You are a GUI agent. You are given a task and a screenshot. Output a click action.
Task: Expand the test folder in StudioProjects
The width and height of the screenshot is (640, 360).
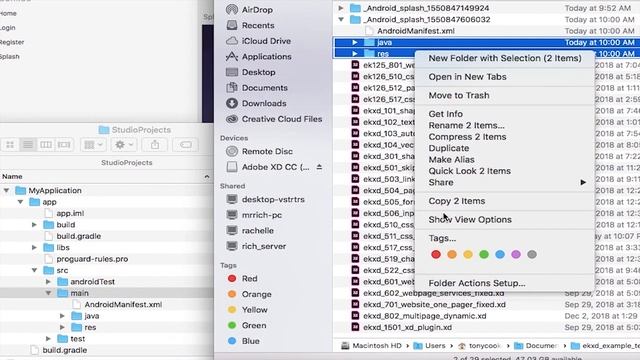click(x=48, y=339)
